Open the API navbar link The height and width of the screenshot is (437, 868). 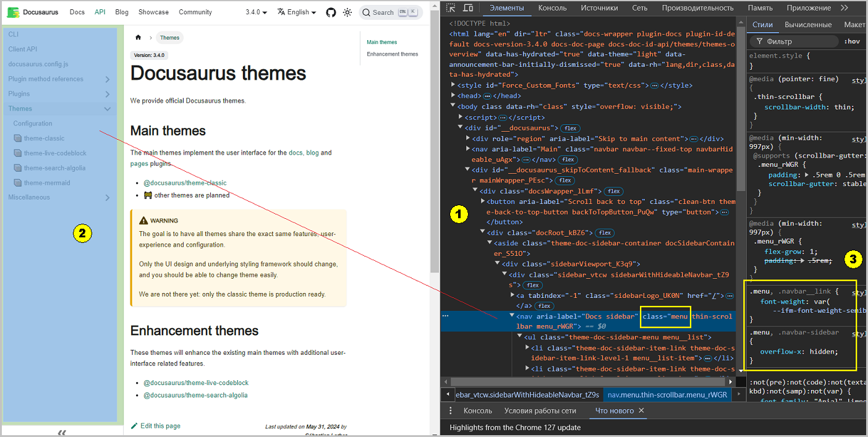pyautogui.click(x=100, y=12)
